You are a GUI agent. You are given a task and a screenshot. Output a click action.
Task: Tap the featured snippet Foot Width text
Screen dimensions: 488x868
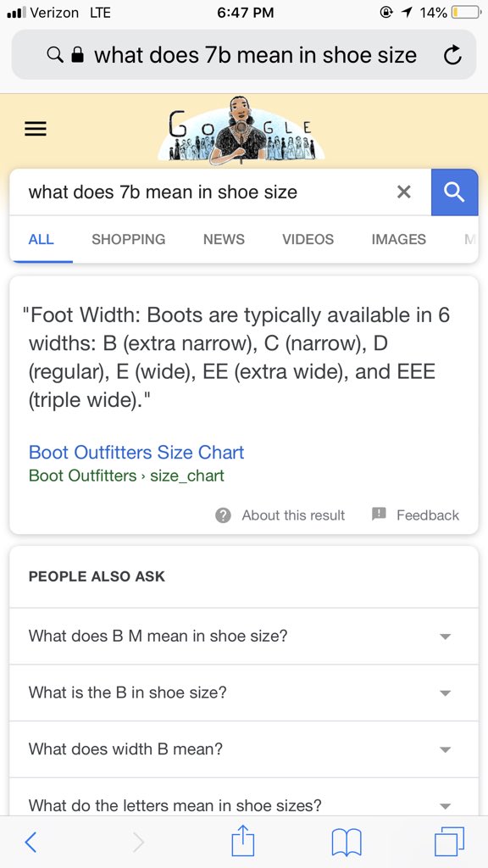point(237,358)
